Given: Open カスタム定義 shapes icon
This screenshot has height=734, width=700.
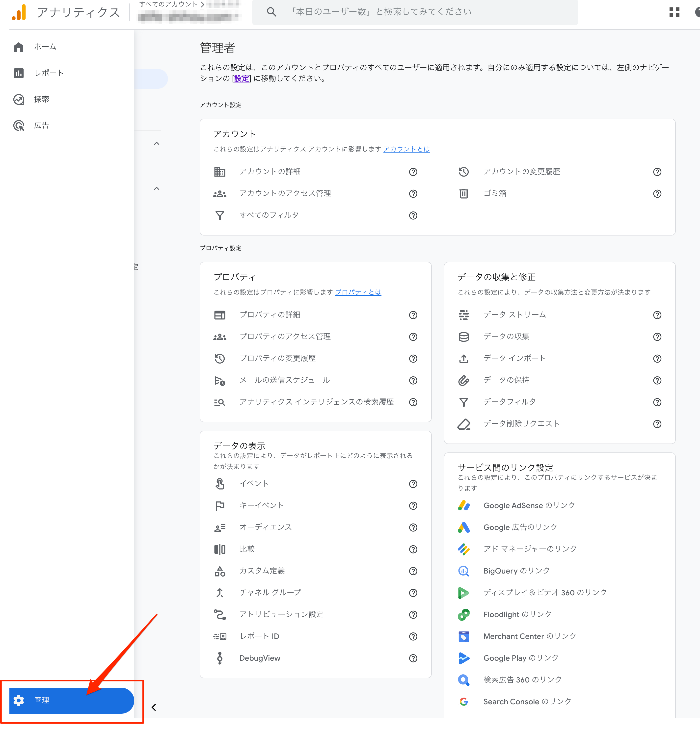Looking at the screenshot, I should (x=220, y=571).
